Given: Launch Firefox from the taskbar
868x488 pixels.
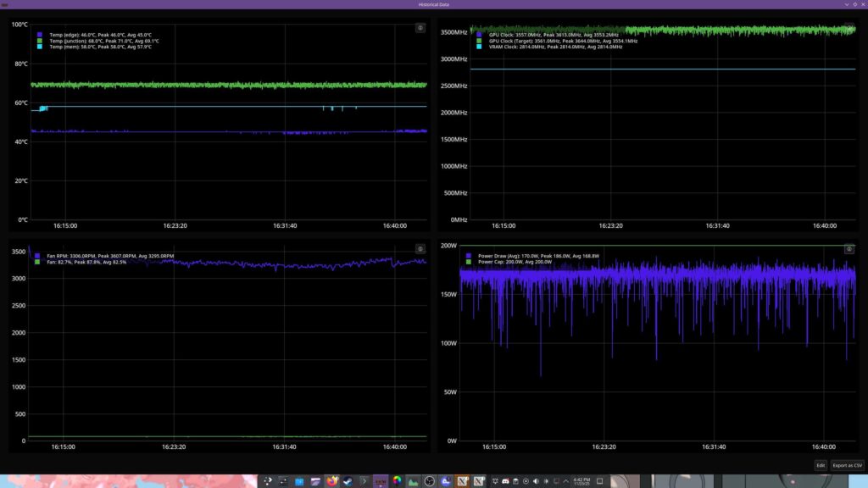Looking at the screenshot, I should tap(331, 481).
